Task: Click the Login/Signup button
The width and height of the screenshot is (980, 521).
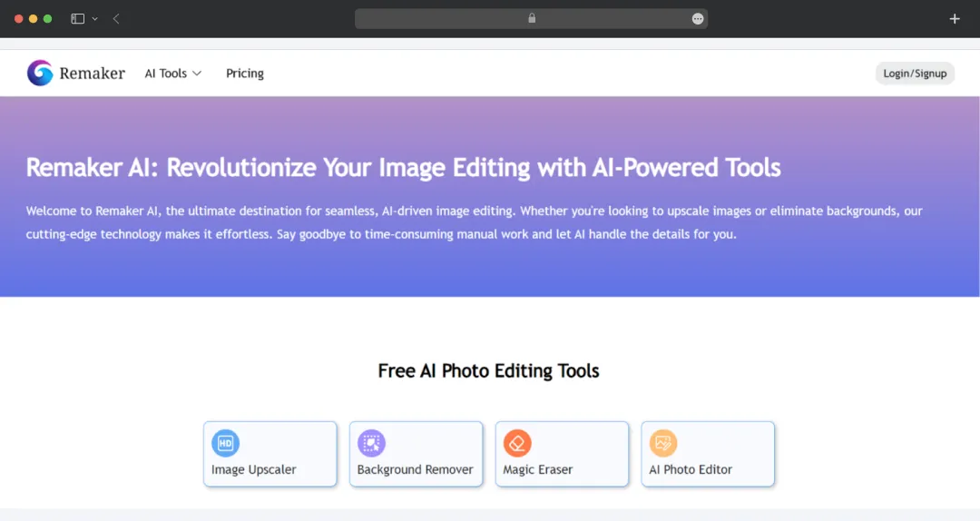Action: [x=915, y=74]
